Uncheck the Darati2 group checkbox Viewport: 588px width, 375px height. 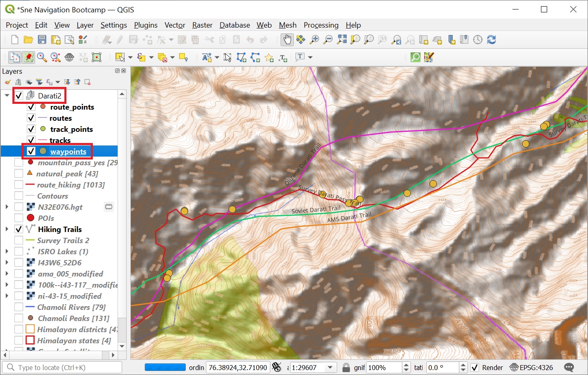click(19, 96)
